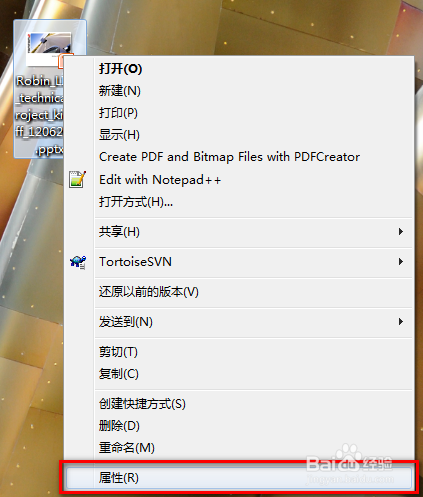The height and width of the screenshot is (497, 423).
Task: Choose 打印(P) to print the file
Action: [x=118, y=113]
